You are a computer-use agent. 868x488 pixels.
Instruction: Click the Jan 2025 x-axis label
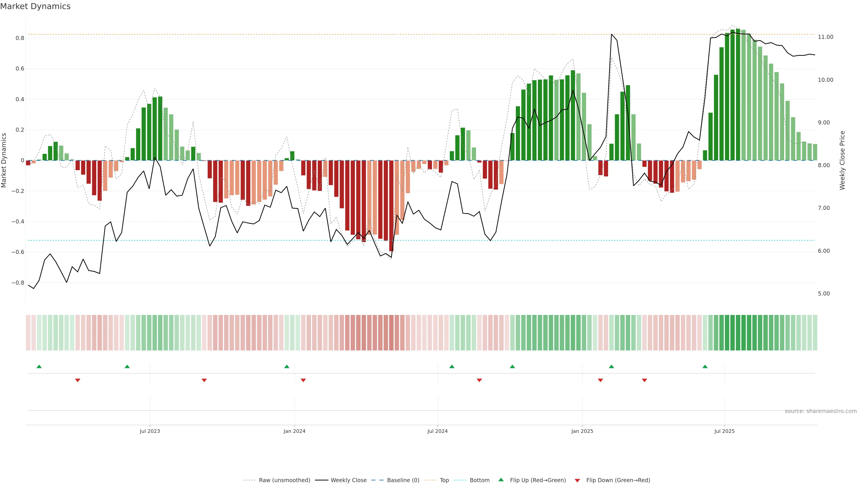(582, 431)
